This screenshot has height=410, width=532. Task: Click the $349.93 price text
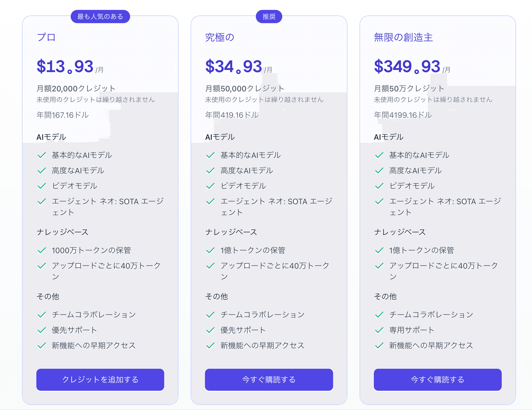pyautogui.click(x=407, y=66)
